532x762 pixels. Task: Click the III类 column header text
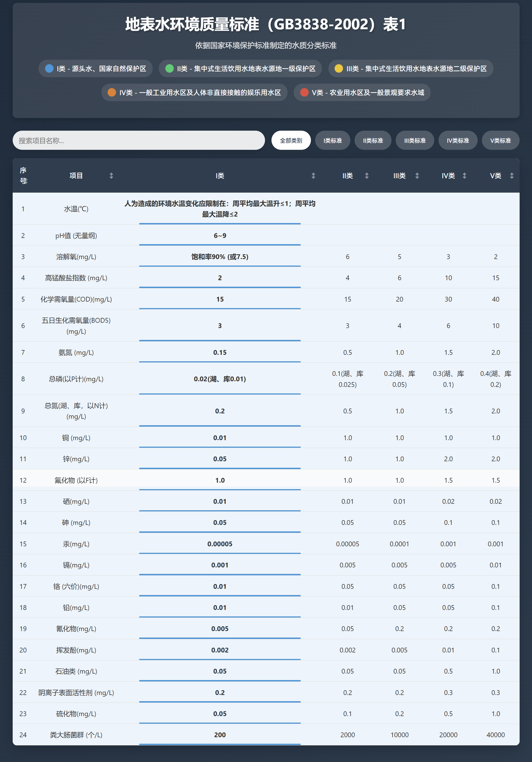[x=400, y=175]
